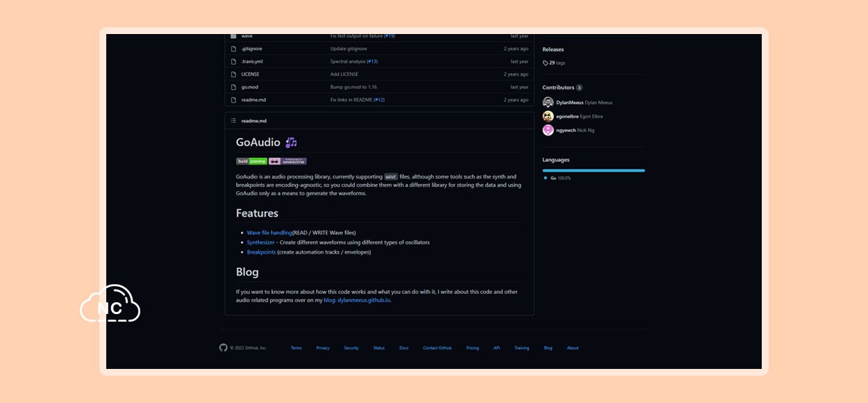The width and height of the screenshot is (868, 403).
Task: Click 'last year' in the .travis.yml row
Action: [519, 61]
